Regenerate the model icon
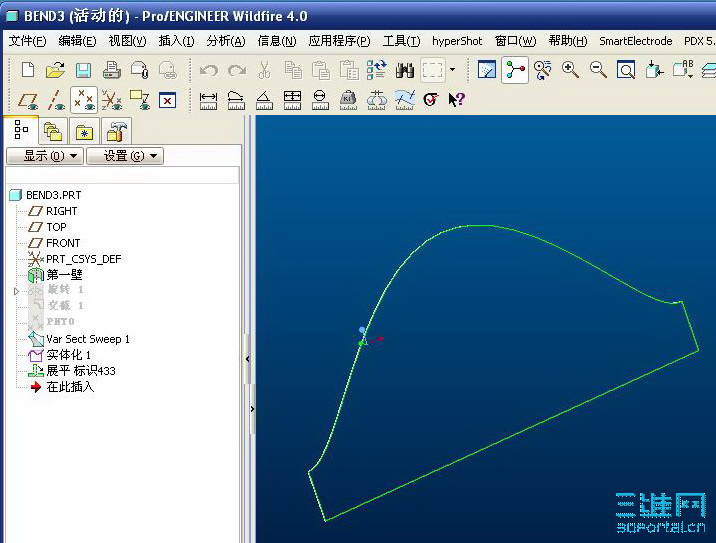Screen dimensions: 716x543 pos(377,70)
